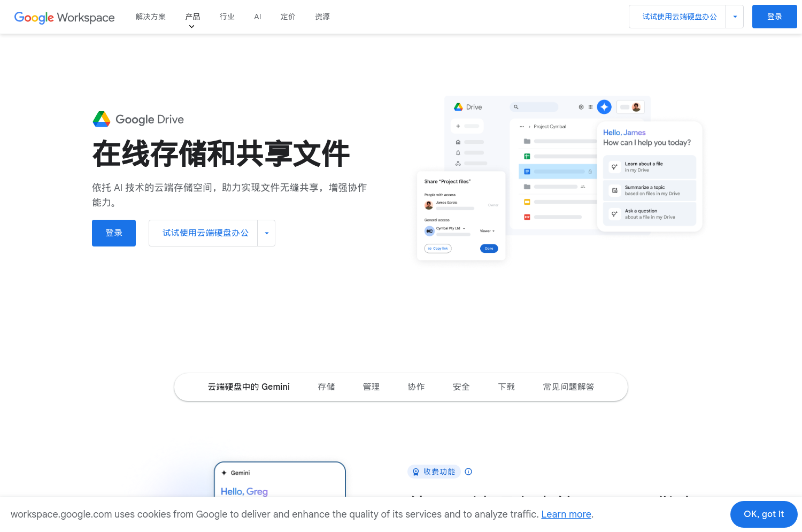This screenshot has width=802, height=532.
Task: Expand the 产品 navigation dropdown
Action: click(x=192, y=17)
